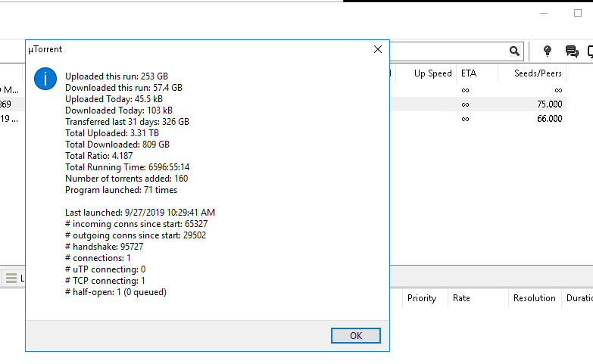Click the 'Number of torrents added: 160' line

(126, 179)
